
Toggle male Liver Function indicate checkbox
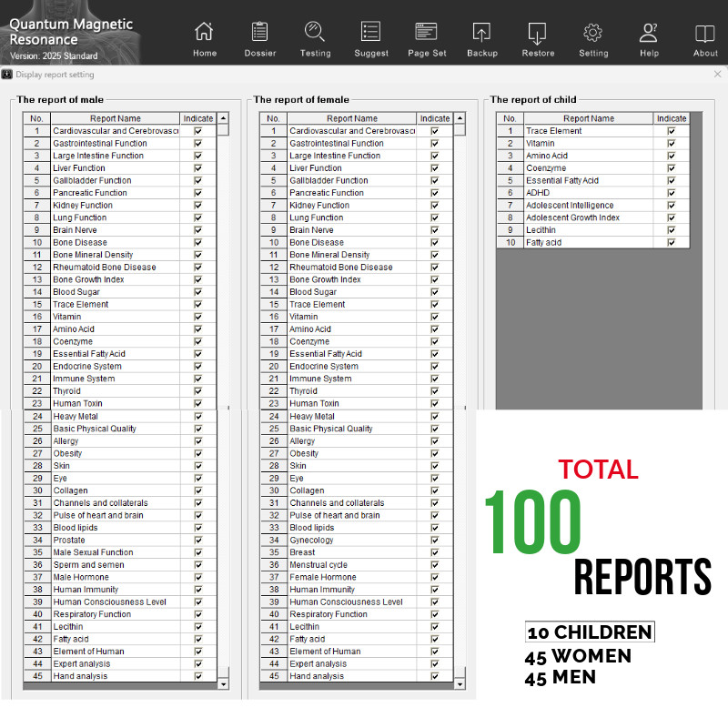point(198,168)
